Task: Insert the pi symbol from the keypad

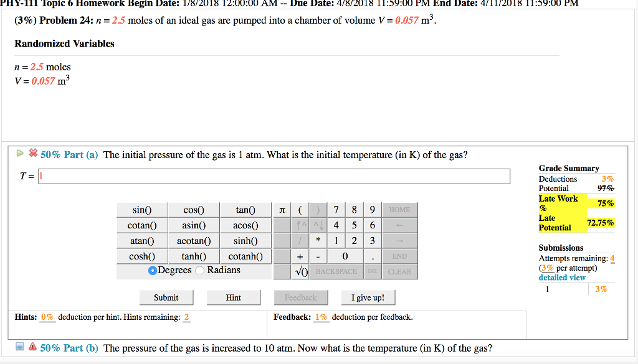Action: pyautogui.click(x=282, y=210)
